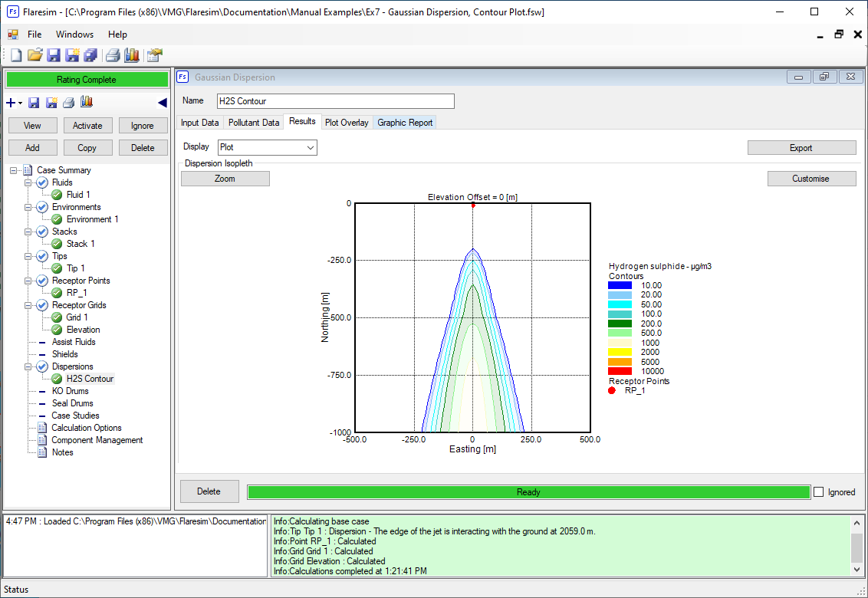
Task: Open the bar-chart report icon in the main toolbar
Action: pos(132,55)
